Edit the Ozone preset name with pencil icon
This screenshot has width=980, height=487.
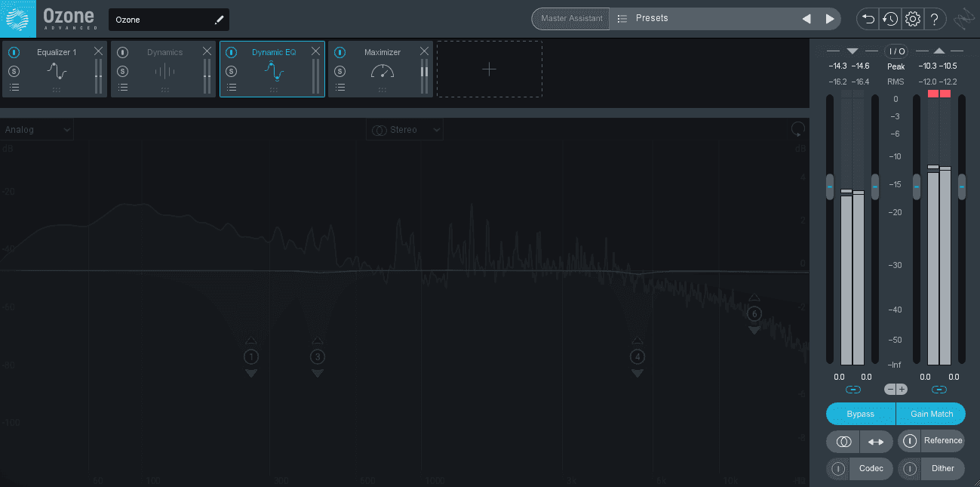tap(220, 20)
